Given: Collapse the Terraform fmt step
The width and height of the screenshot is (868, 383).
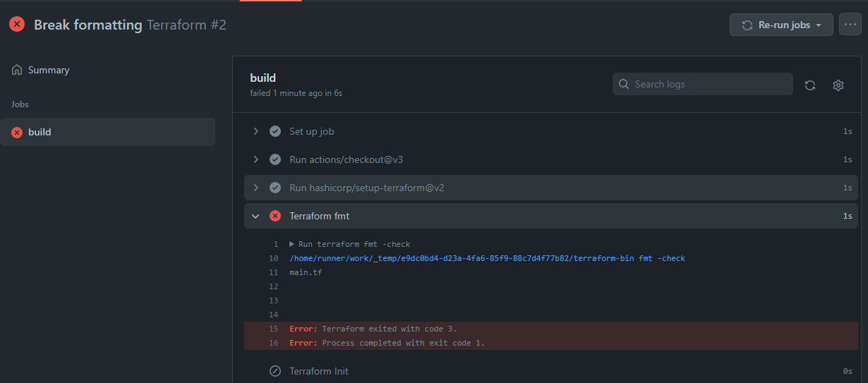Looking at the screenshot, I should click(x=256, y=216).
